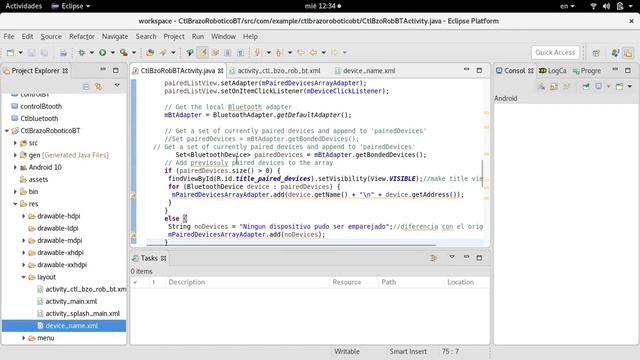Toggle the Scroll Lock console icon
Screen dimensions: 640x360
point(554,86)
